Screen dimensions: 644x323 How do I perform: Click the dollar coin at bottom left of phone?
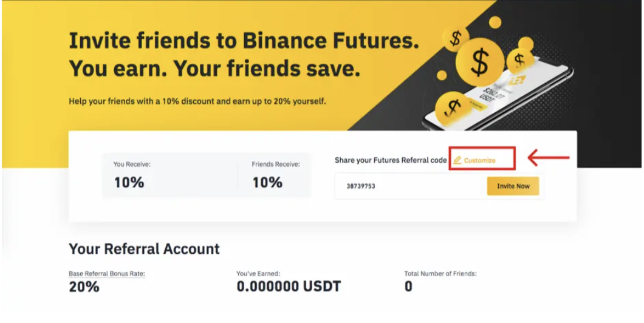(452, 107)
